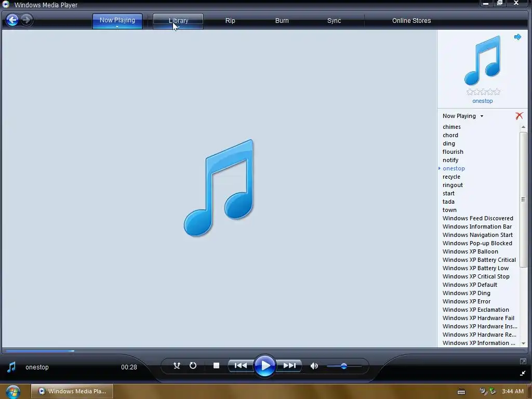Select Windows Navigation Start track
Viewport: 532px width, 399px height.
[477, 235]
